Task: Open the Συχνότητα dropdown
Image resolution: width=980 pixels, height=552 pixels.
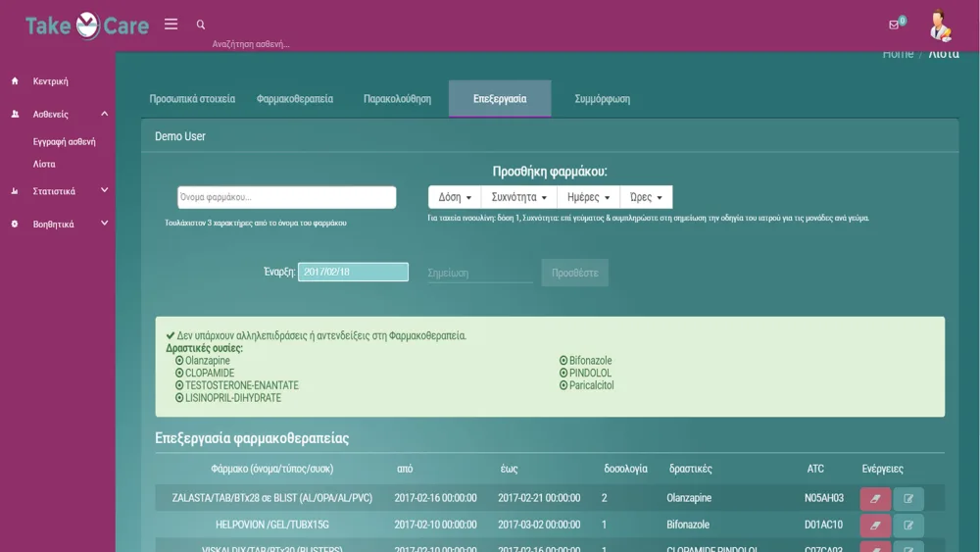Action: (519, 197)
